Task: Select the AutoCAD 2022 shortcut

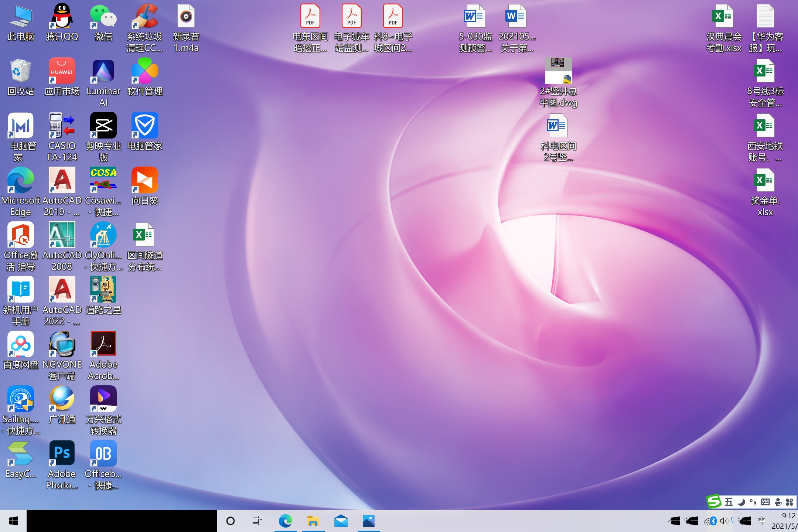Action: tap(62, 301)
